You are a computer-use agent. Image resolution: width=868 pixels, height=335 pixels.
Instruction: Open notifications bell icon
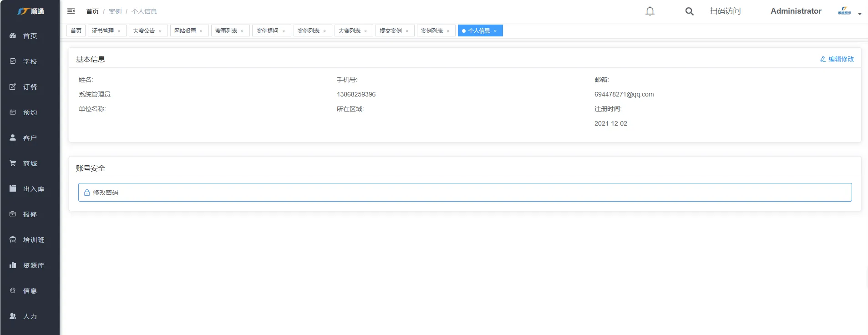650,11
